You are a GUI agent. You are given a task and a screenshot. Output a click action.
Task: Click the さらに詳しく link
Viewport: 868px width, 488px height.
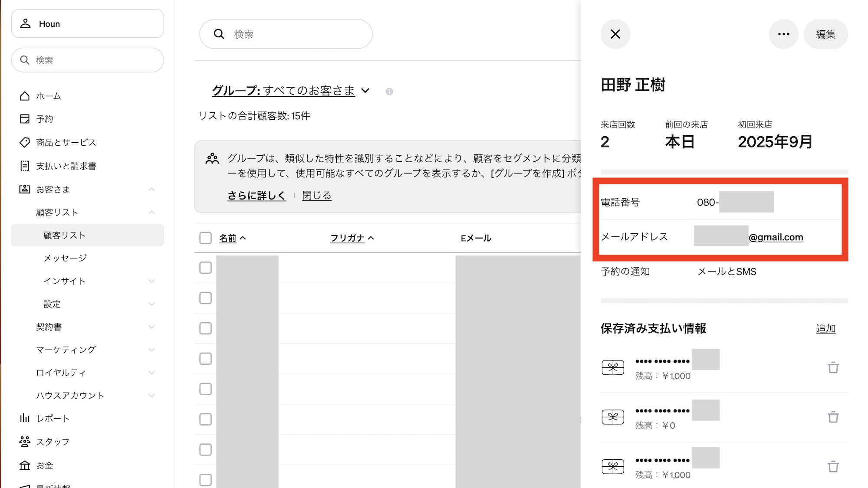click(257, 196)
